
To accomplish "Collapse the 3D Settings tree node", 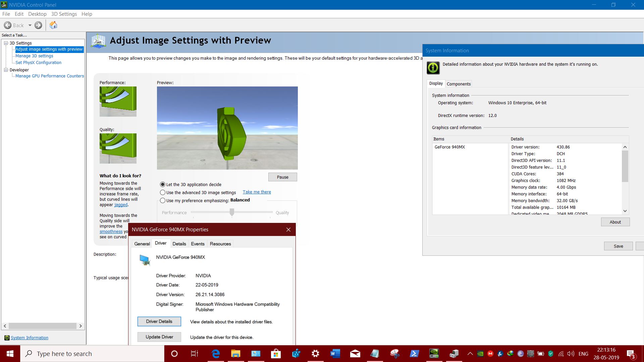I will pos(6,43).
